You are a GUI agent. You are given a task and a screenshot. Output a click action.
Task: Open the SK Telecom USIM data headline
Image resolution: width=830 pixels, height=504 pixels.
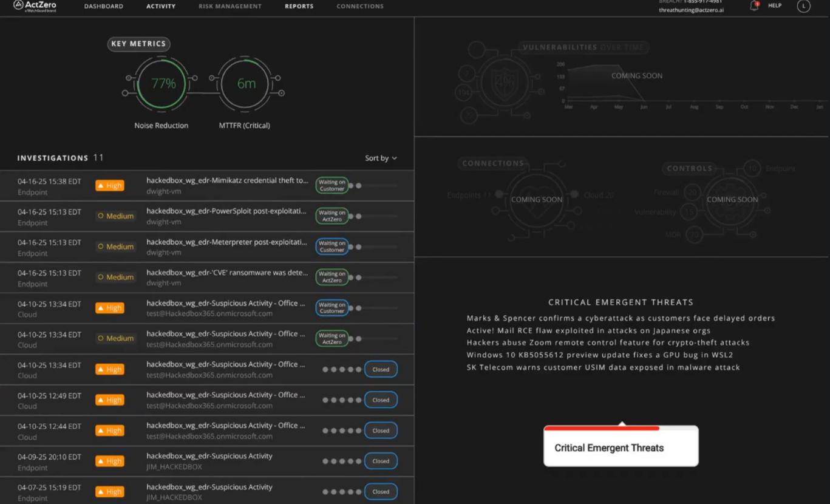tap(603, 367)
